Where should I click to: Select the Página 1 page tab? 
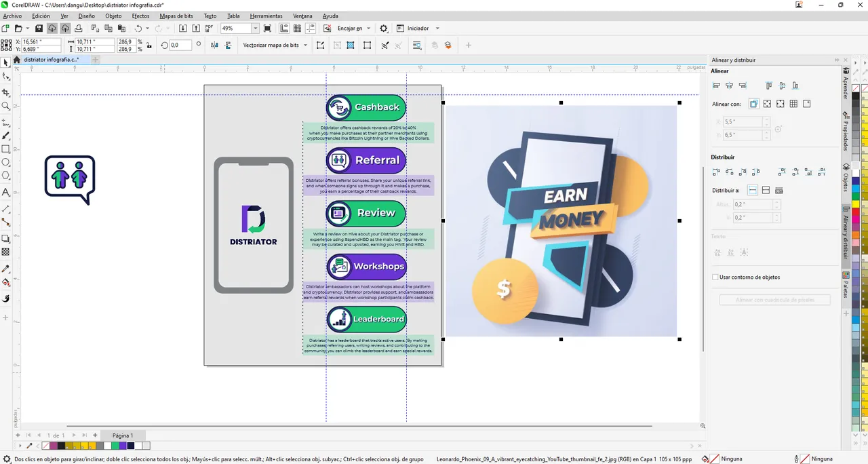coord(123,436)
